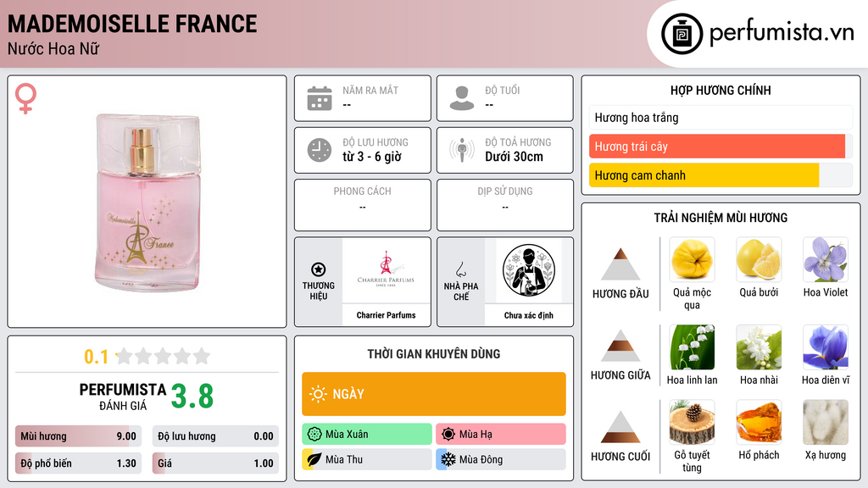Viewport: 868px width, 488px height.
Task: Click the Dịp sử dụng box
Action: [x=505, y=205]
